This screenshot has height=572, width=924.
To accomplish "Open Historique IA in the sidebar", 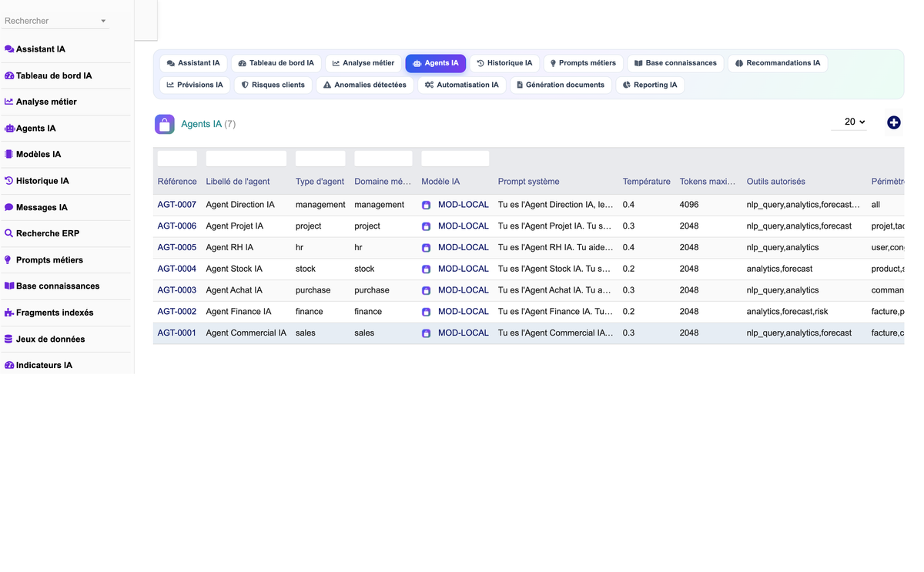I will pos(36,181).
